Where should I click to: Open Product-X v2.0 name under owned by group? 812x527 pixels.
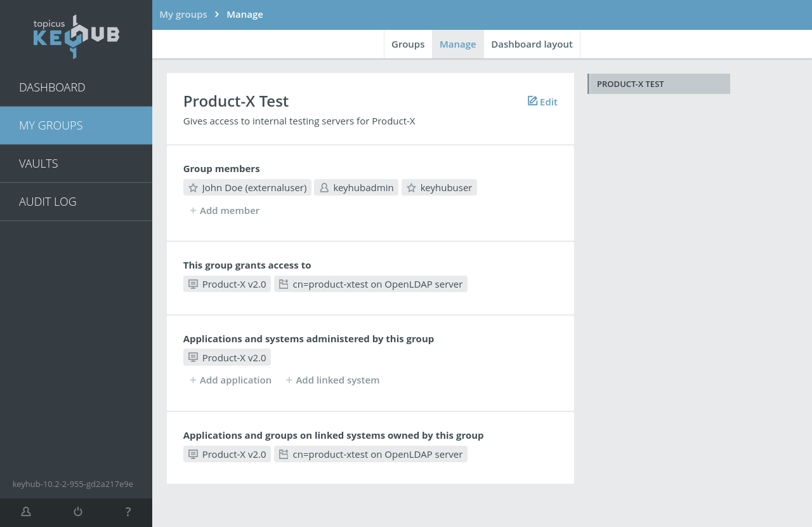click(234, 454)
